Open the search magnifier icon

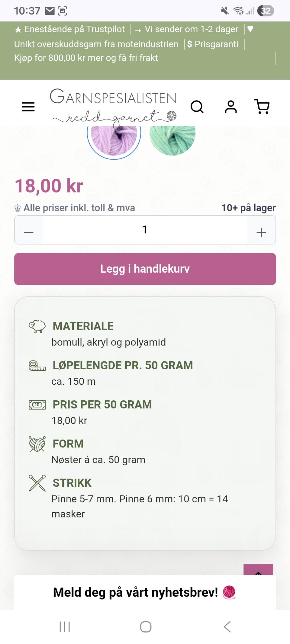(197, 107)
